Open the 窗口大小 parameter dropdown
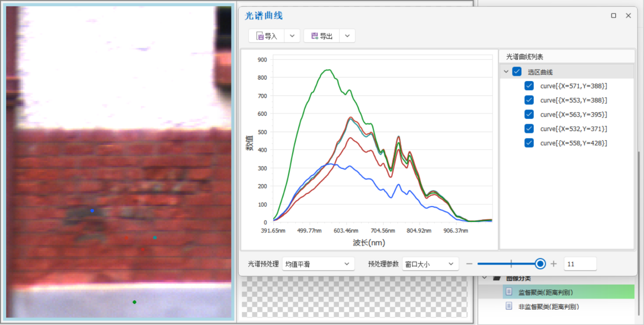 click(x=430, y=264)
